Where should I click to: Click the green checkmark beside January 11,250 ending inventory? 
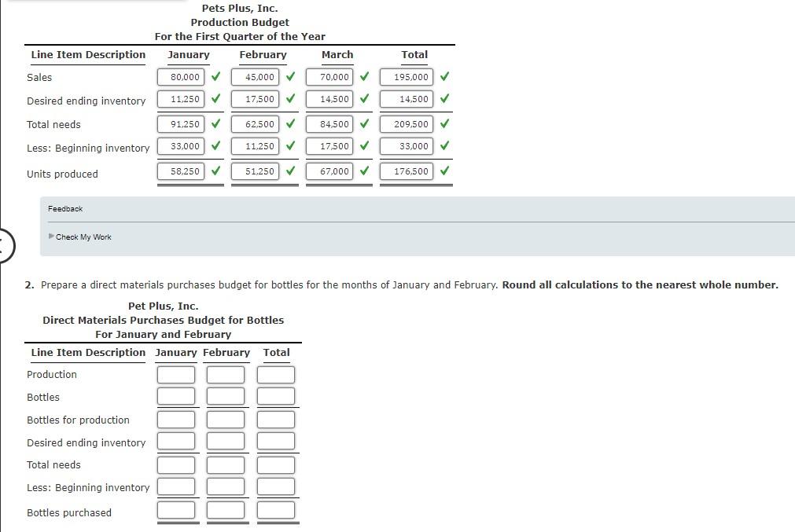coord(216,98)
